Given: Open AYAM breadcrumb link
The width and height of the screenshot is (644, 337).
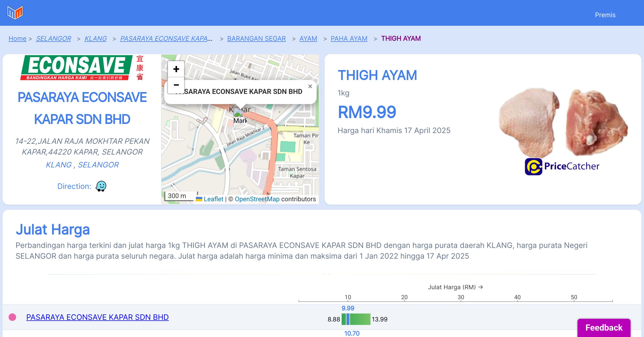Looking at the screenshot, I should point(308,39).
